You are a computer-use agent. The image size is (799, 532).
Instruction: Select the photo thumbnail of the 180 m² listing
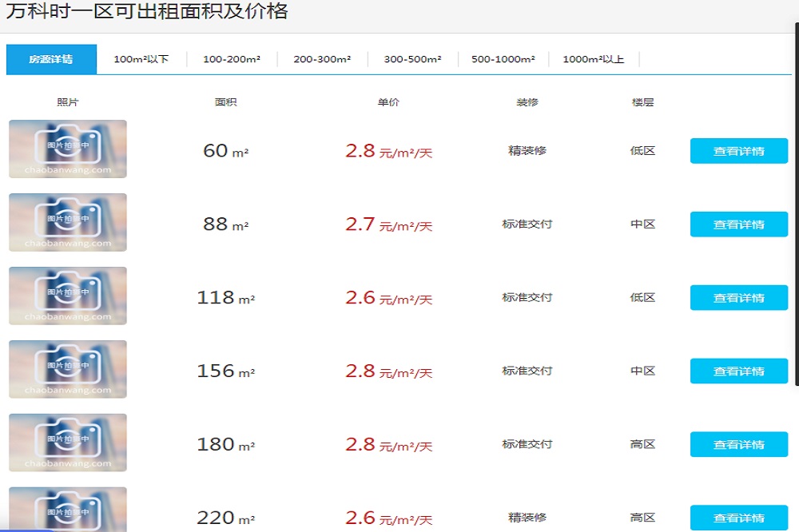(68, 443)
